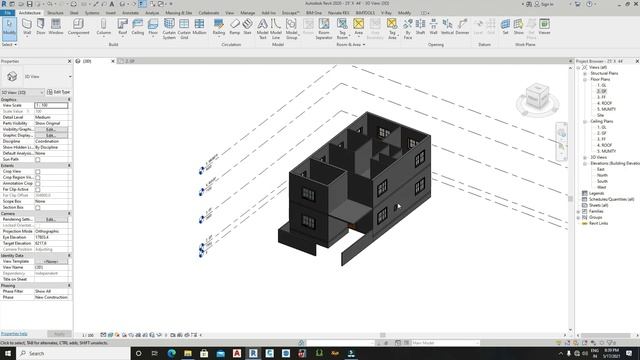The image size is (640, 360).
Task: Toggle the Crop View checkbox
Action: [38, 171]
